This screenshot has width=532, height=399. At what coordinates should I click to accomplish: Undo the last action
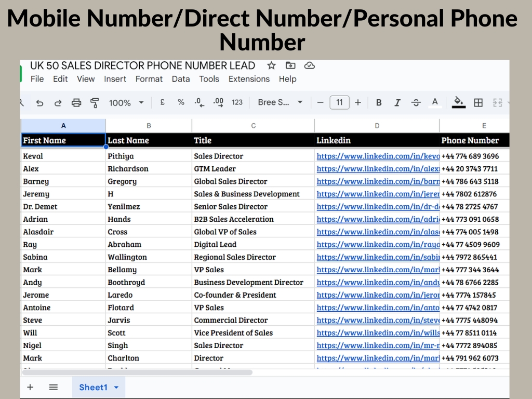(39, 103)
